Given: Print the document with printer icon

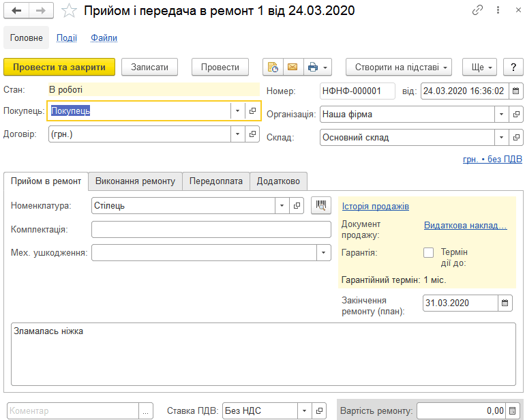Looking at the screenshot, I should 313,67.
